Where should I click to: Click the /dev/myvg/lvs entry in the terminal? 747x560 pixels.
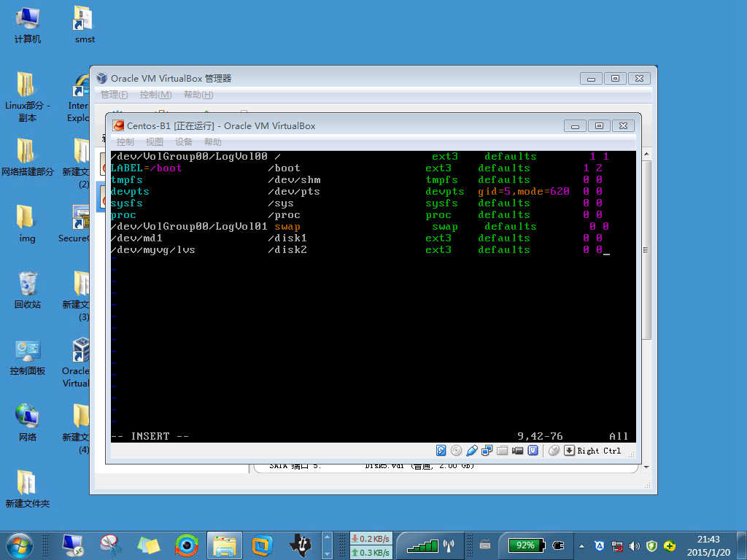153,250
